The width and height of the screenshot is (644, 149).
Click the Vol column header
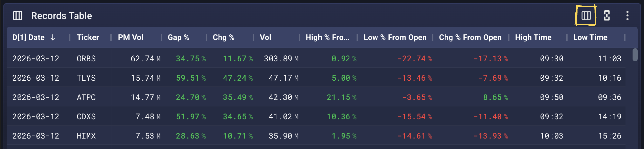[265, 38]
